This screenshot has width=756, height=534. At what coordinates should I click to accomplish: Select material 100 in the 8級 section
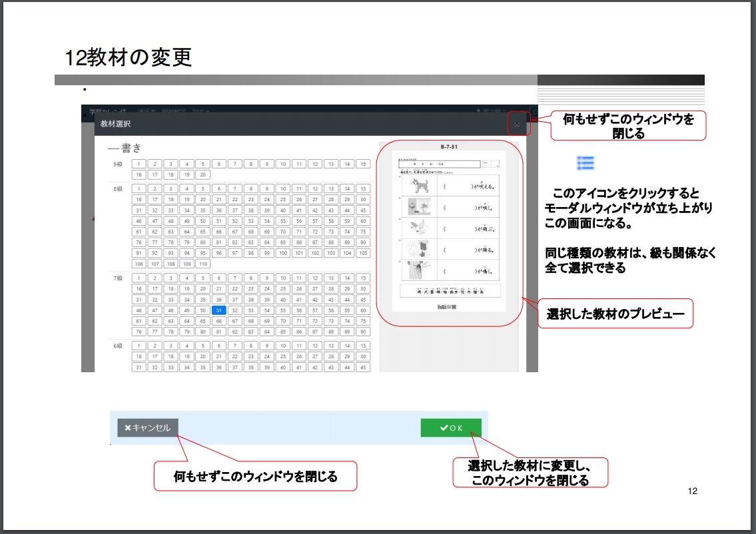(x=283, y=253)
